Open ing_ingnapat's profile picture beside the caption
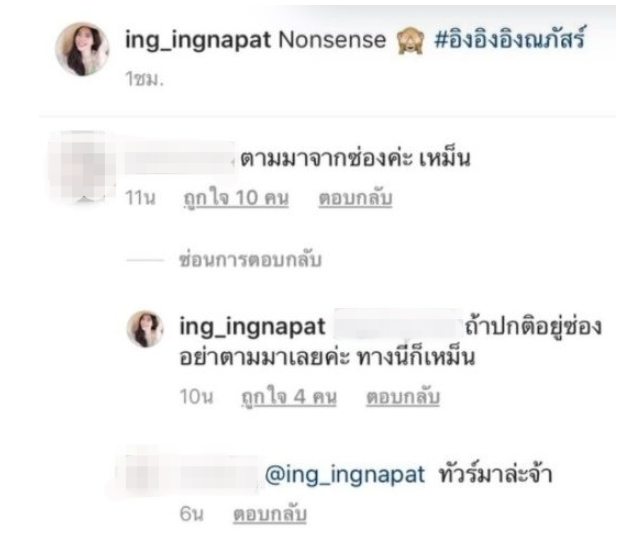Viewport: 642px width, 550px height. coord(82,49)
